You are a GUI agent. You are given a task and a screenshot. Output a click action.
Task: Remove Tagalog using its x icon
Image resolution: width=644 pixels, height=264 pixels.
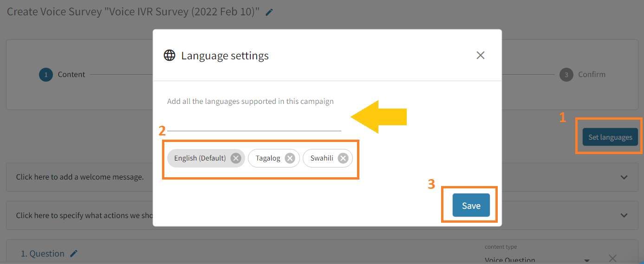pos(290,158)
